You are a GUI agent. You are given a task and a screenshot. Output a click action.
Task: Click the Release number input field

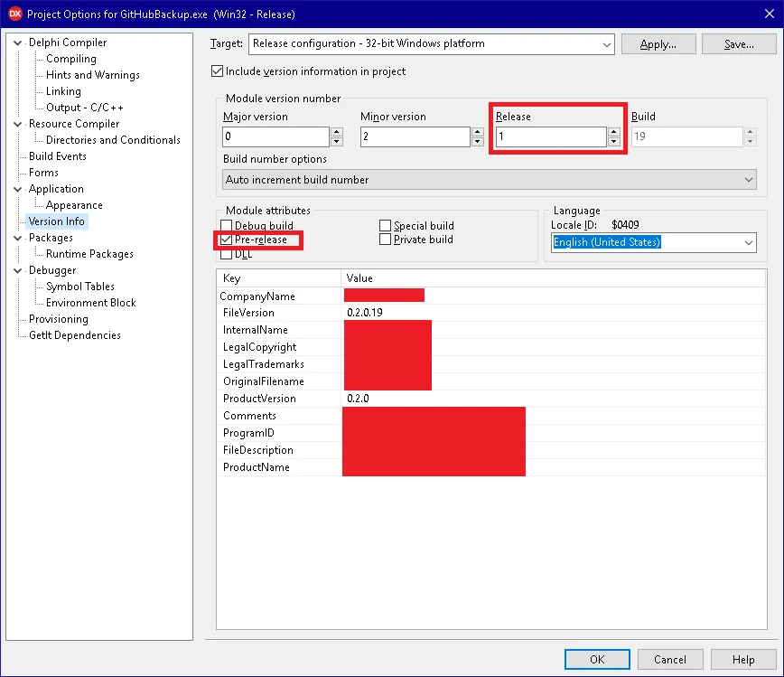(x=551, y=136)
